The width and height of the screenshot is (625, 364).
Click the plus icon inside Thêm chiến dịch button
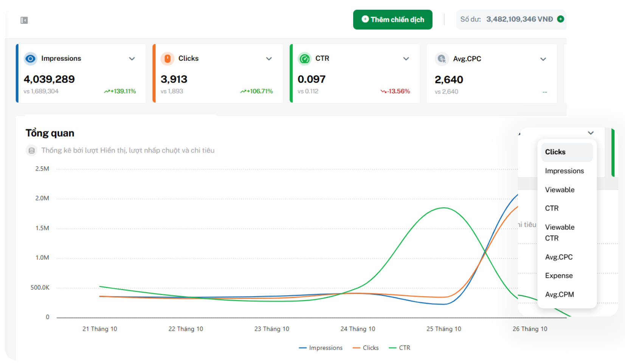[364, 19]
